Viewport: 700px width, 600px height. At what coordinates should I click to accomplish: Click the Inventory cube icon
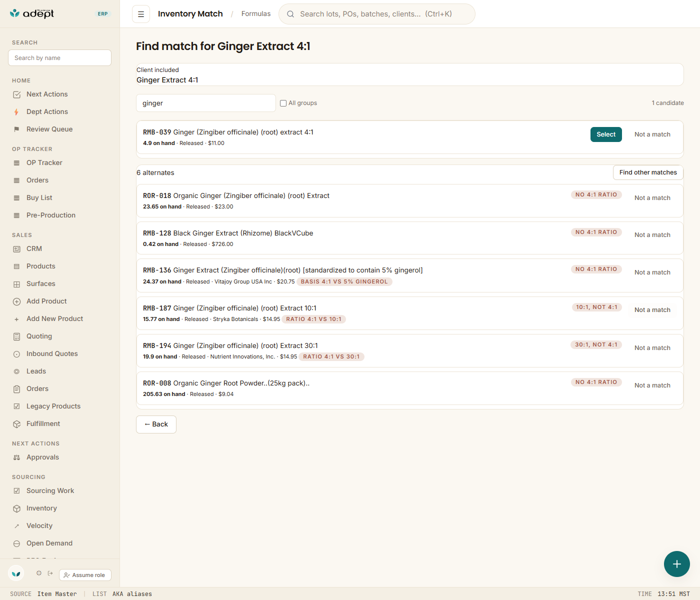[16, 508]
